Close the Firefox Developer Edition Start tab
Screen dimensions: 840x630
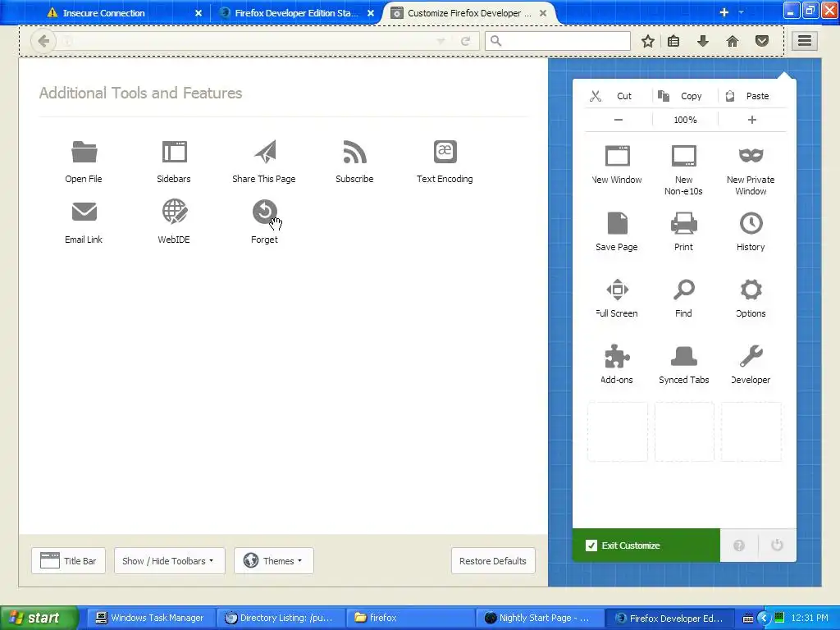tap(371, 13)
